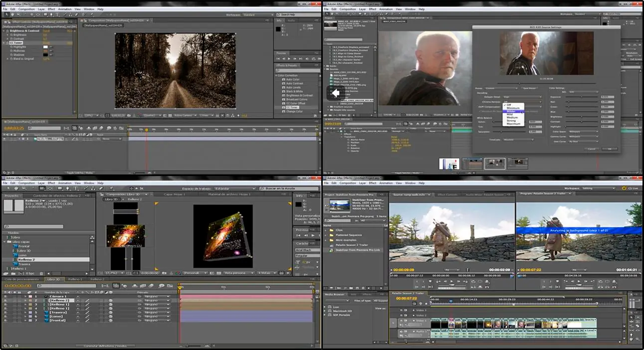
Task: Click Black & White effect in forest-road Effects & Presets
Action: [294, 92]
